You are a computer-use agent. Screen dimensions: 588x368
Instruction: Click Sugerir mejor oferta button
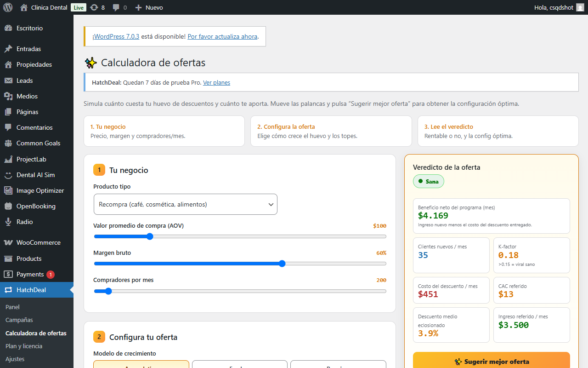click(492, 362)
